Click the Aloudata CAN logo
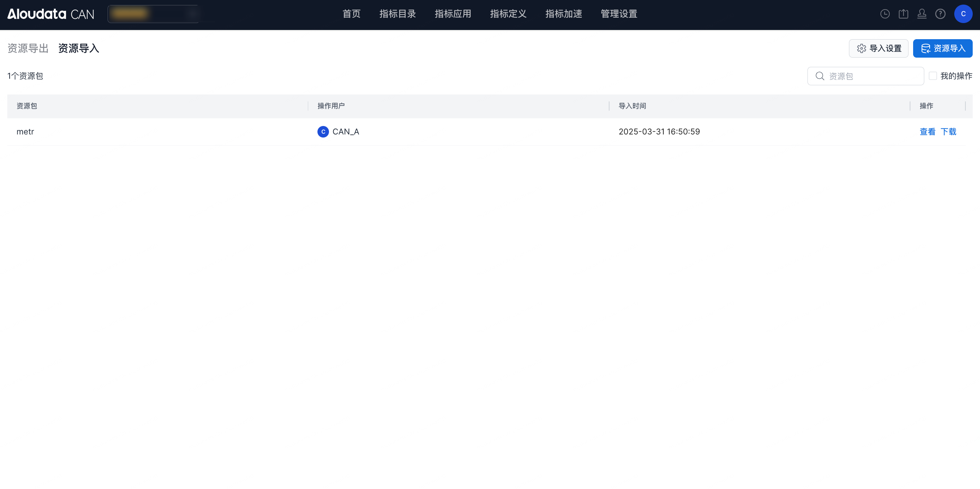Image resolution: width=980 pixels, height=489 pixels. (x=51, y=14)
